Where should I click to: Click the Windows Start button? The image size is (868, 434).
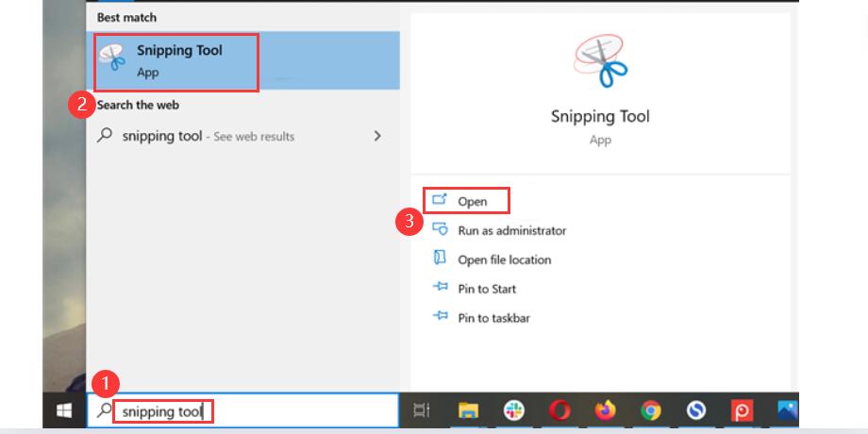click(x=63, y=410)
